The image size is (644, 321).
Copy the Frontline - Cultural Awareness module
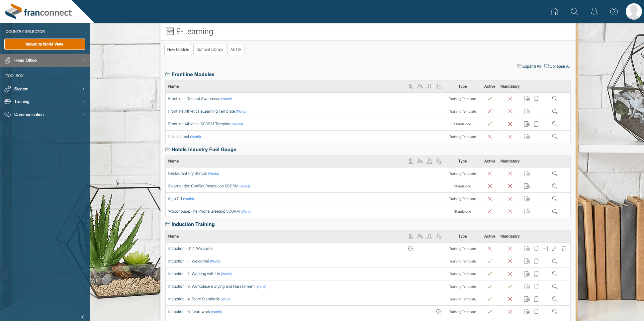536,99
